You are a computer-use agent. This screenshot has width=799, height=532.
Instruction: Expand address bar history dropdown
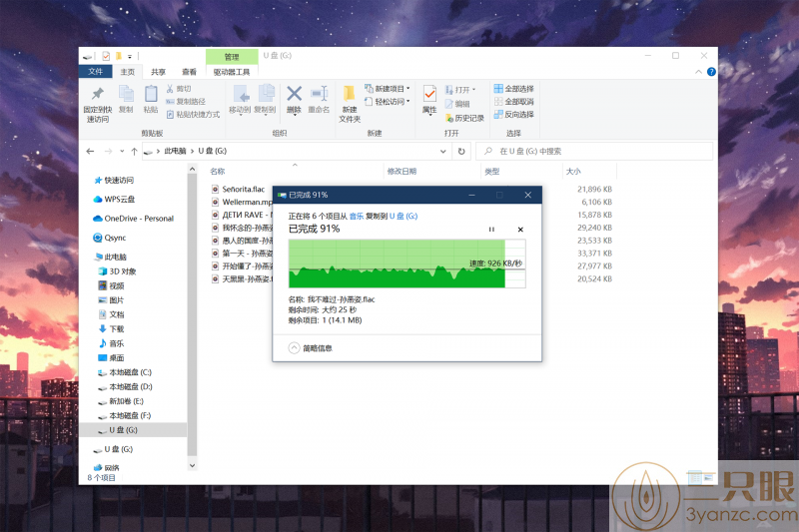[442, 151]
